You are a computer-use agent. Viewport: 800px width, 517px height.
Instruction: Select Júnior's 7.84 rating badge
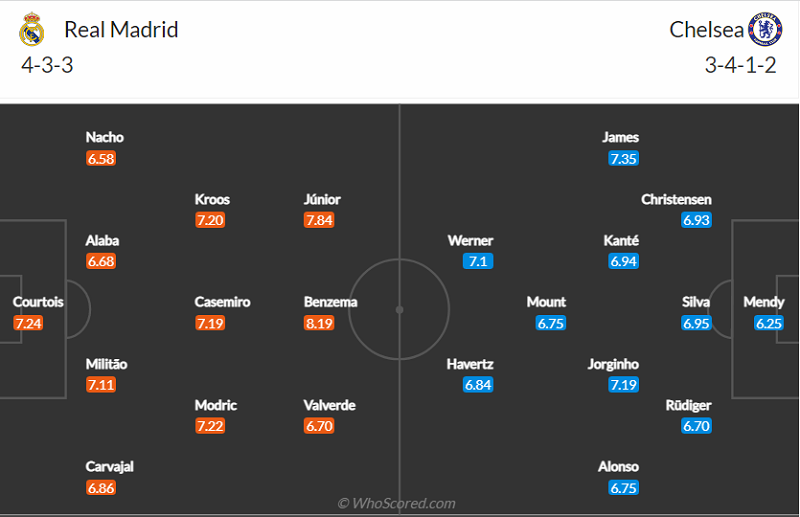(319, 220)
